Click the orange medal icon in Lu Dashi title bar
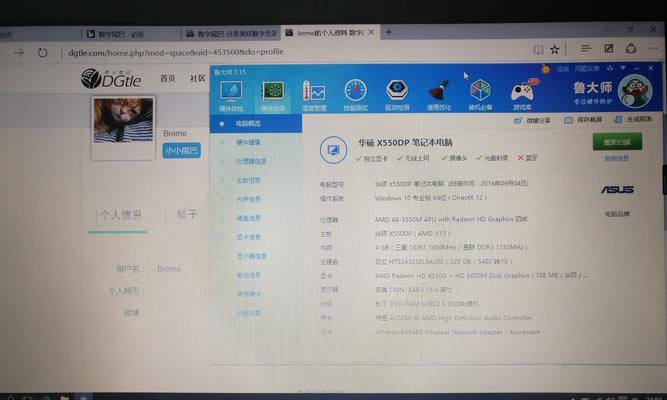The height and width of the screenshot is (400, 667). coord(545,69)
